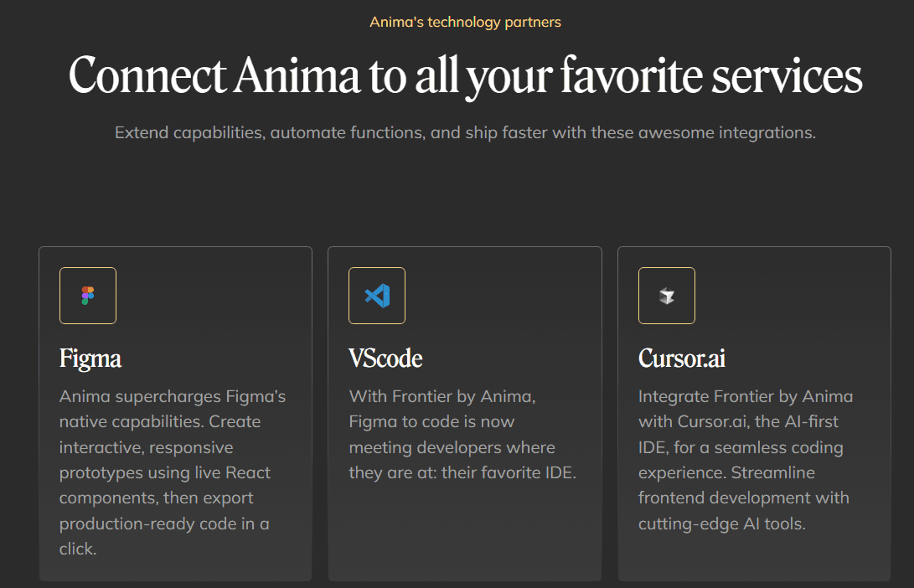Click the Cursor.ai card description text
Screen dimensions: 914x588
[746, 460]
